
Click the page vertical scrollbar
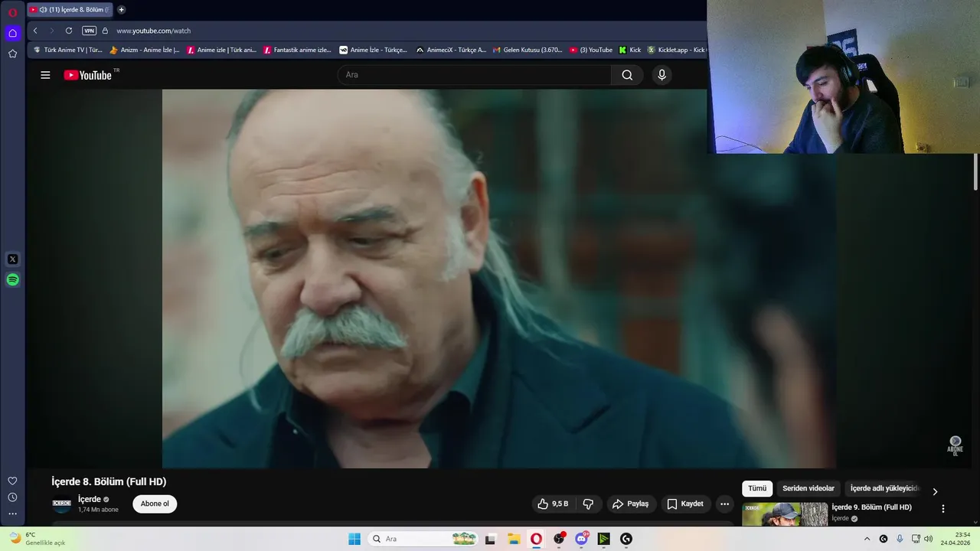click(975, 172)
